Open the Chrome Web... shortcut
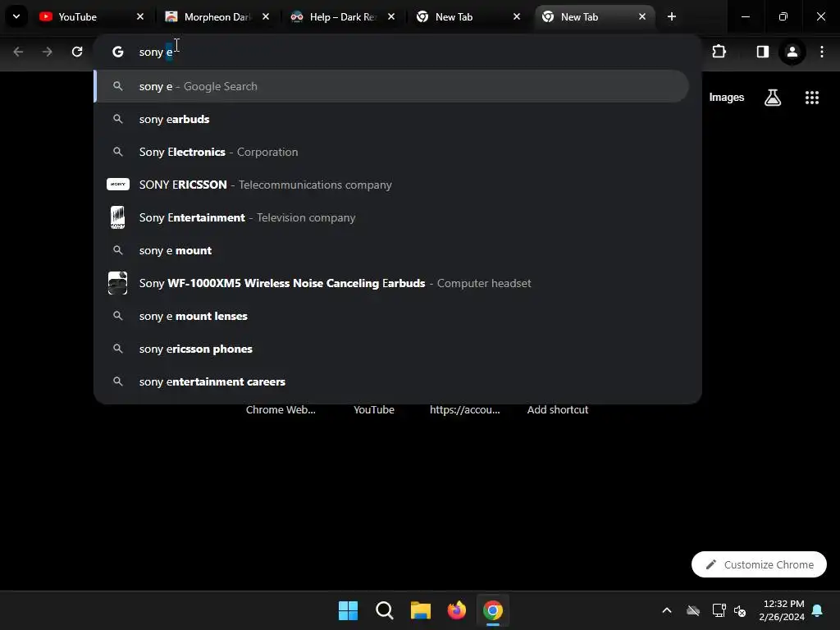The image size is (840, 630). coord(281,410)
